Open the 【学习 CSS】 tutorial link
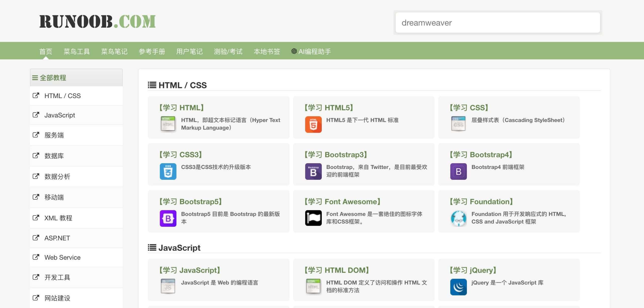The height and width of the screenshot is (308, 644). pos(469,108)
